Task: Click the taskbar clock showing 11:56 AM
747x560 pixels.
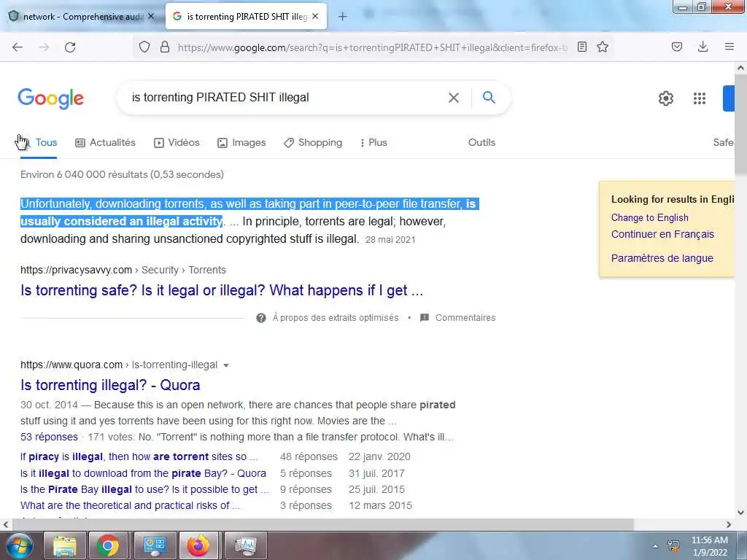Action: 710,545
